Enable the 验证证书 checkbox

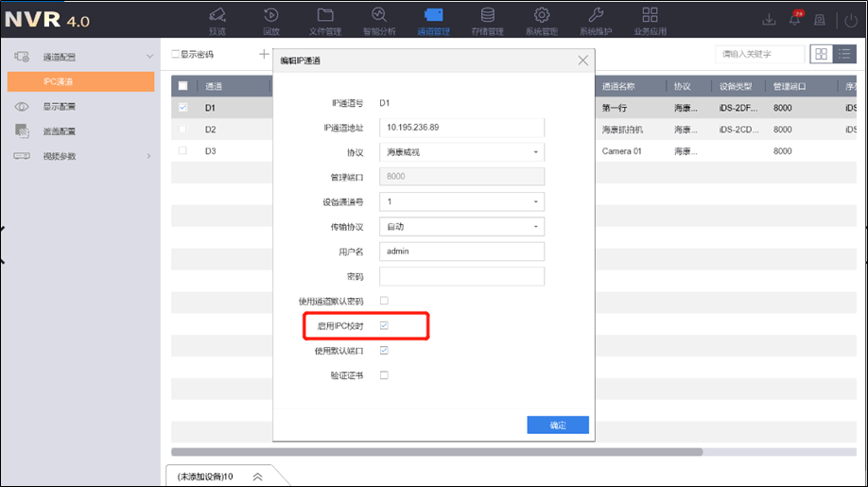pyautogui.click(x=384, y=375)
